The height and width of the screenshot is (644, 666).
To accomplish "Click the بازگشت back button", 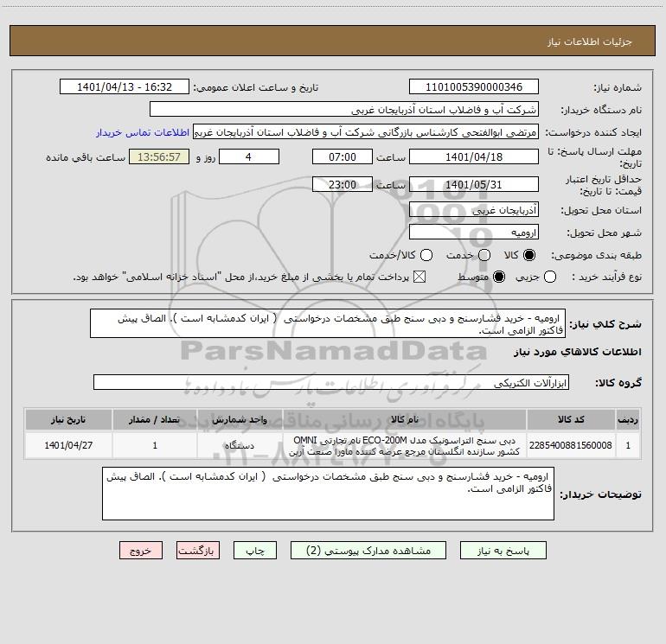I will 198,551.
